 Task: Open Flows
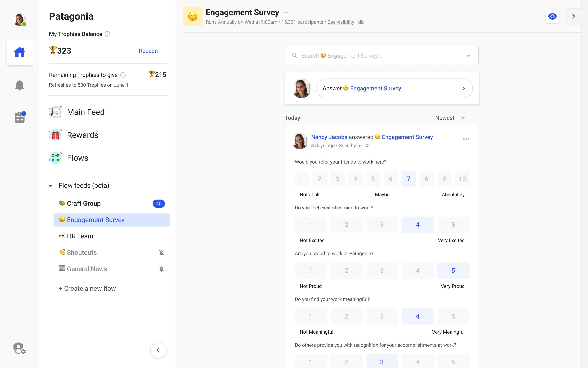pyautogui.click(x=77, y=158)
